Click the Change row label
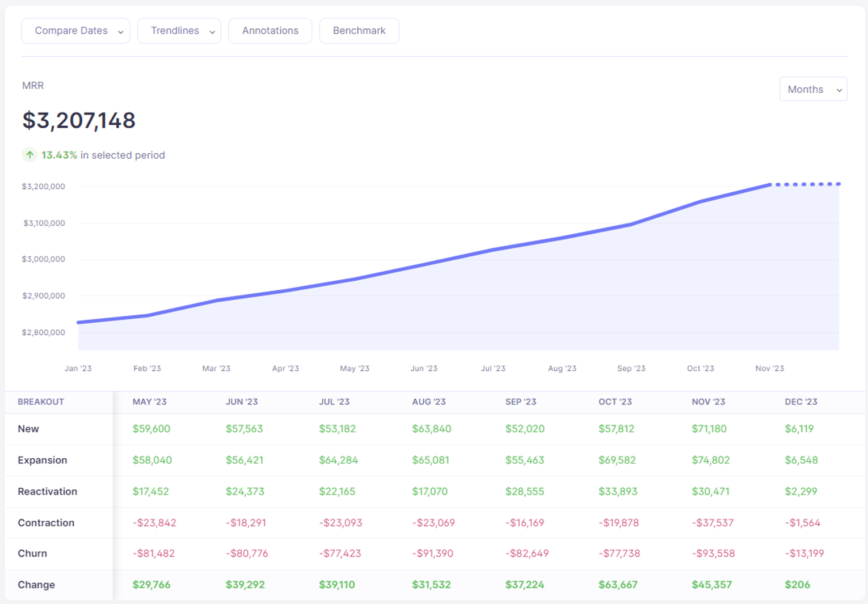The height and width of the screenshot is (604, 868). (36, 585)
